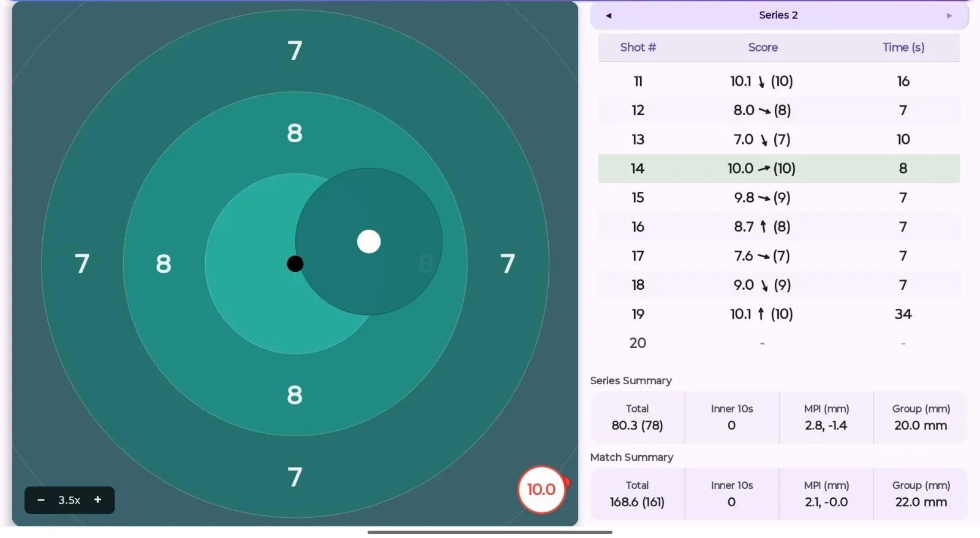Select shot 15 row number
The height and width of the screenshot is (538, 980).
[638, 198]
